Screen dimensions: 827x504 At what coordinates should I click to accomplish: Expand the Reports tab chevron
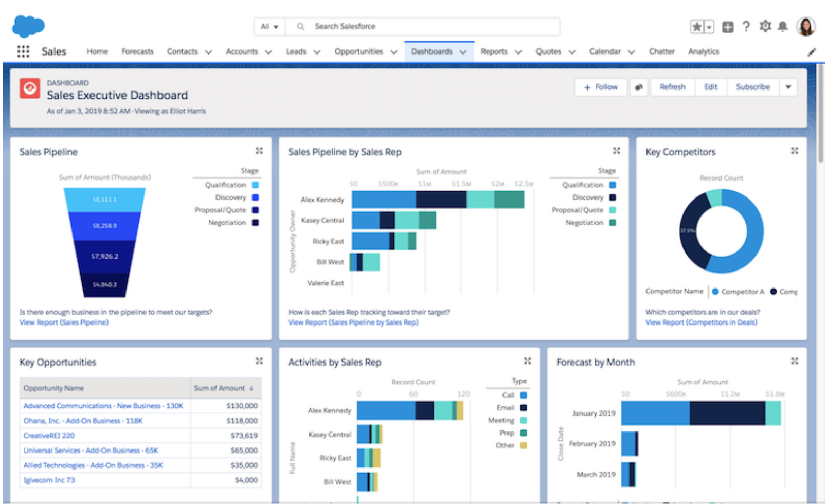[518, 52]
